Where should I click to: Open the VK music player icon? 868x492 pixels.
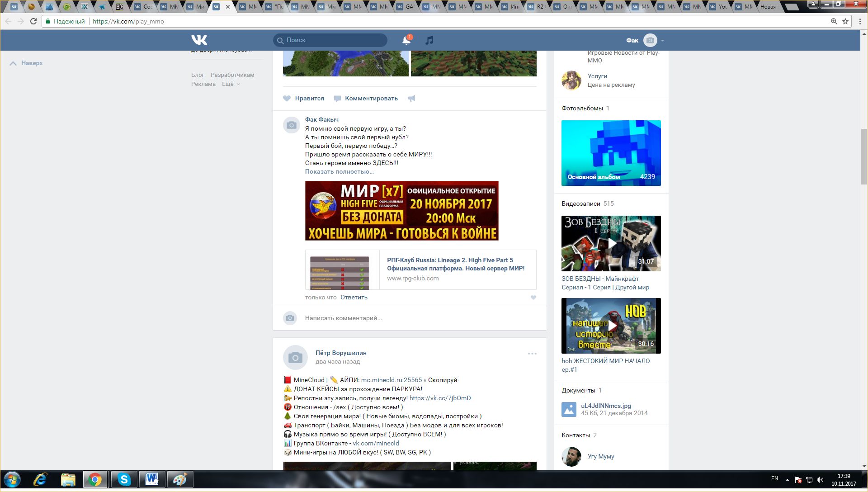coord(429,40)
